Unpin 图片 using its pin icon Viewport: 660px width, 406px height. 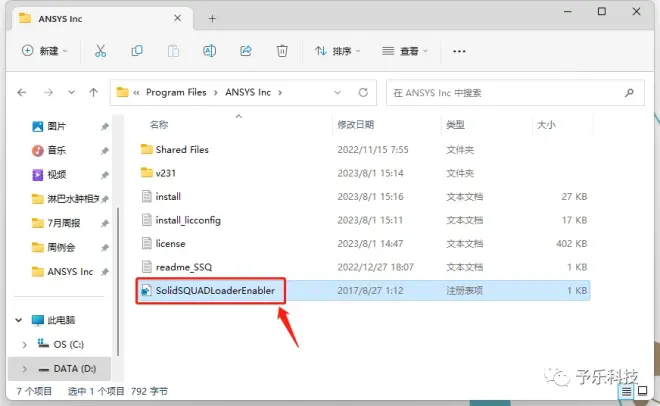click(x=104, y=126)
